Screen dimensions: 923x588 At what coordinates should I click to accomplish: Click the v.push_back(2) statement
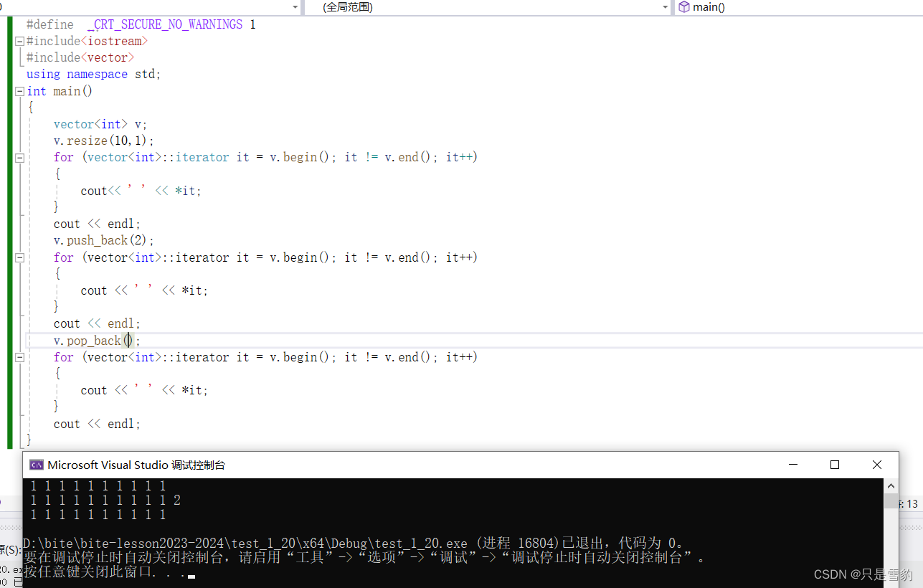(104, 240)
